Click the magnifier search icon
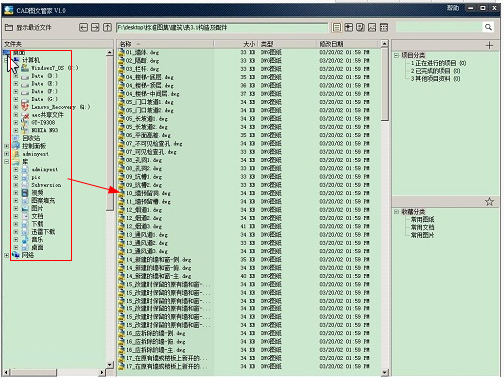The image size is (504, 377). (488, 27)
